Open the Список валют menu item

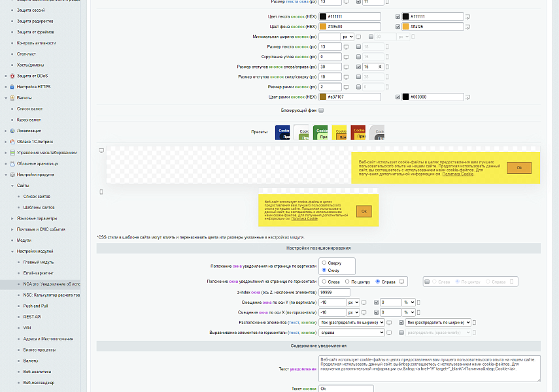coord(29,109)
